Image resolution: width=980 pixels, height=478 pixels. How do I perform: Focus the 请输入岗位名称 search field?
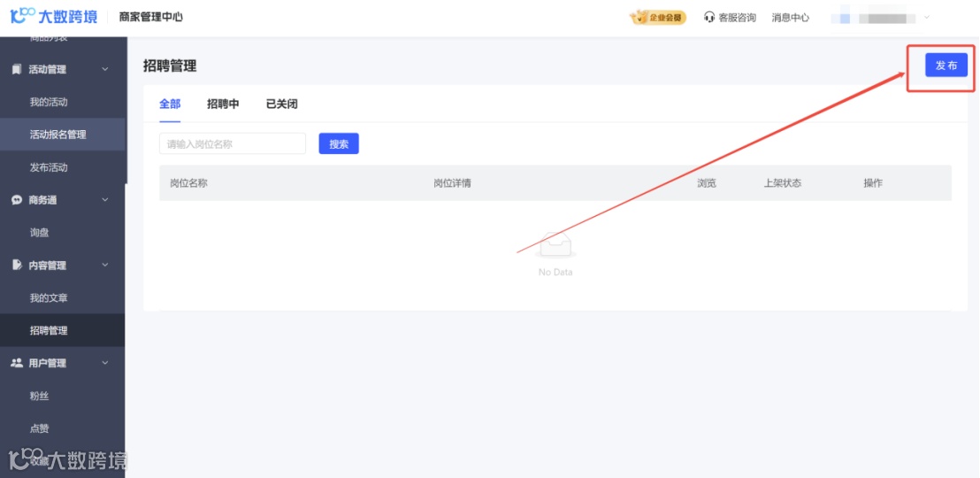tap(233, 144)
